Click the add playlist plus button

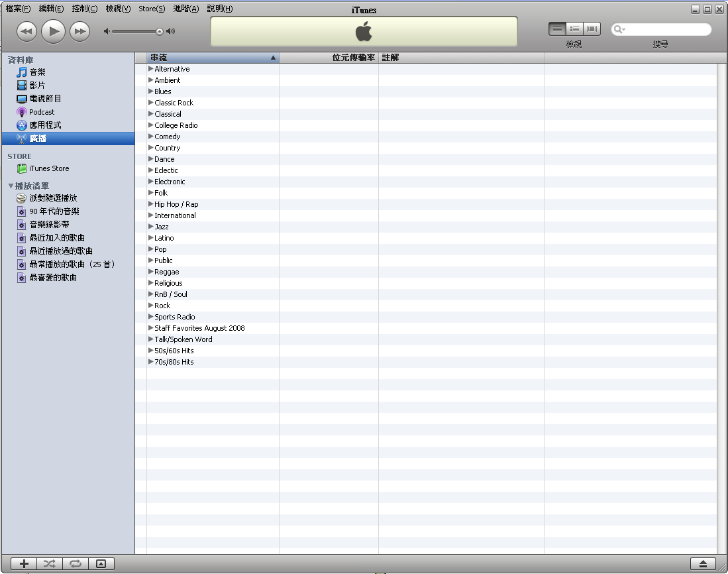pos(24,564)
